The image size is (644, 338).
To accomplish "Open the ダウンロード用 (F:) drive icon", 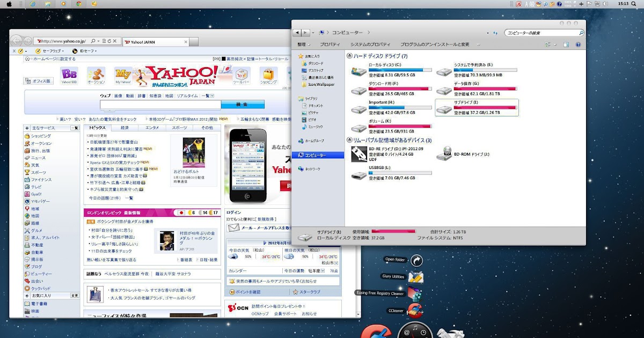I will pos(358,91).
